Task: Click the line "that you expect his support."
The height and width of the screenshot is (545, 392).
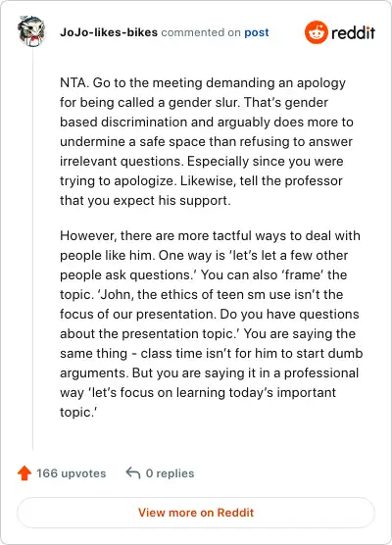Action: click(145, 201)
